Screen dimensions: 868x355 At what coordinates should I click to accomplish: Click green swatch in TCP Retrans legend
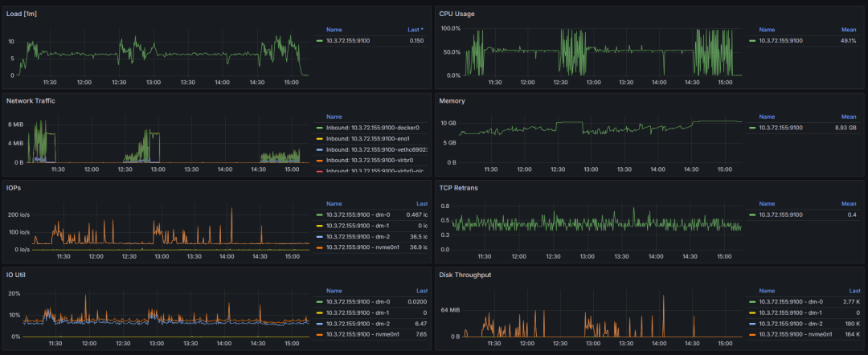751,214
